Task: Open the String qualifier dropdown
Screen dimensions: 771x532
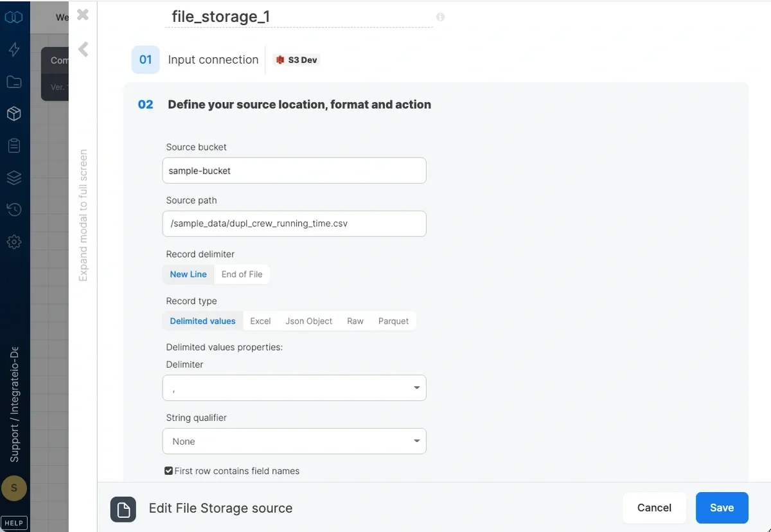Action: tap(294, 441)
